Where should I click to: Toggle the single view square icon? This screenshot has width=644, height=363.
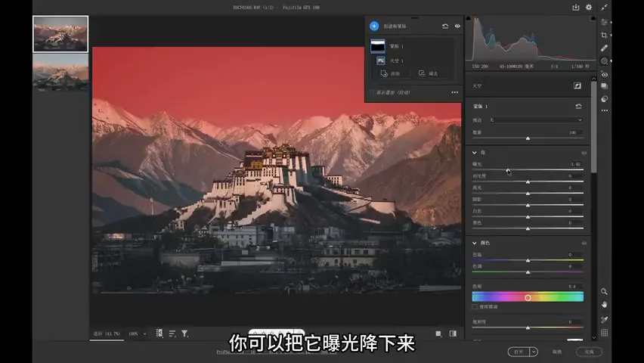438,334
